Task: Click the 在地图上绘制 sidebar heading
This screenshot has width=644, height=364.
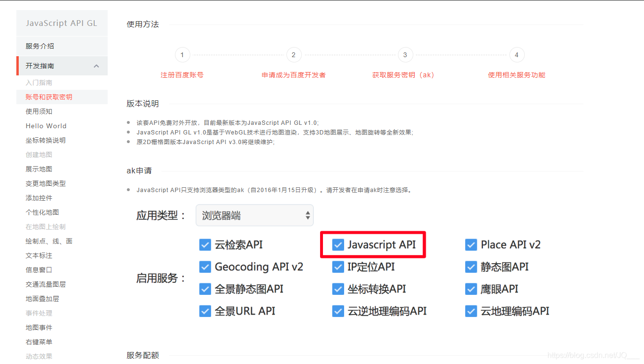Action: click(46, 227)
